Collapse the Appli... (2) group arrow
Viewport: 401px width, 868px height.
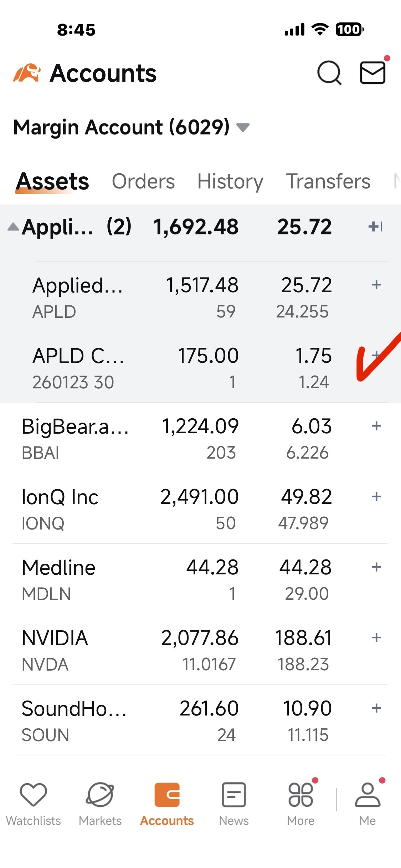pyautogui.click(x=13, y=227)
